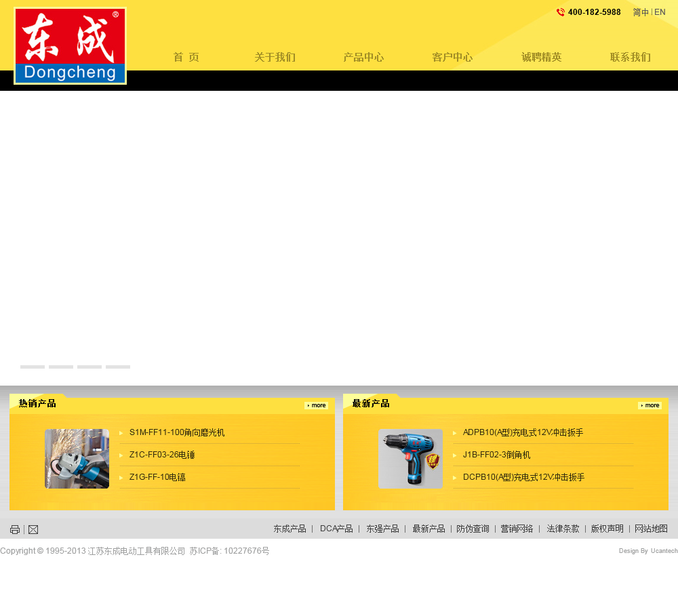Screen dimensions: 678x616
Task: Open the 联系我们 menu item
Action: coord(630,57)
